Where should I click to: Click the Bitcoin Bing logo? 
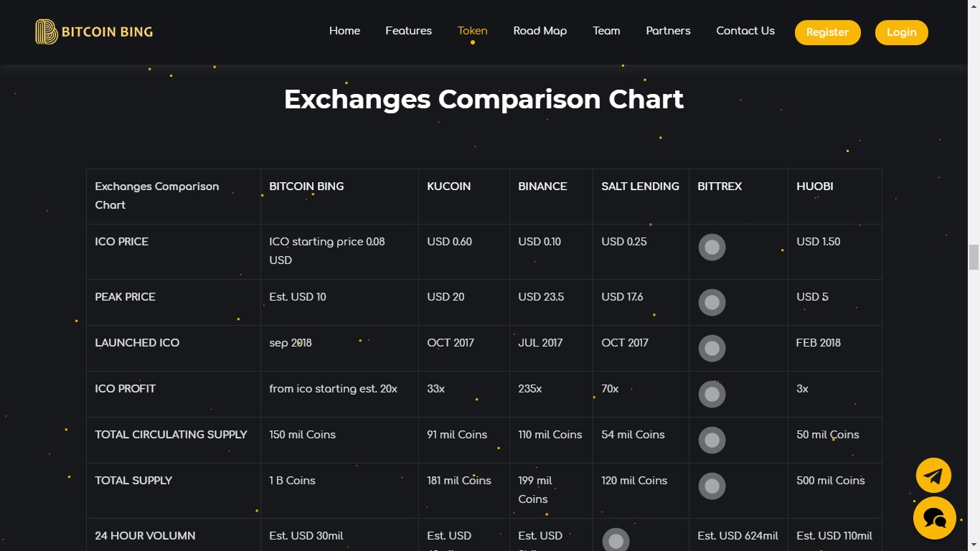pos(94,32)
